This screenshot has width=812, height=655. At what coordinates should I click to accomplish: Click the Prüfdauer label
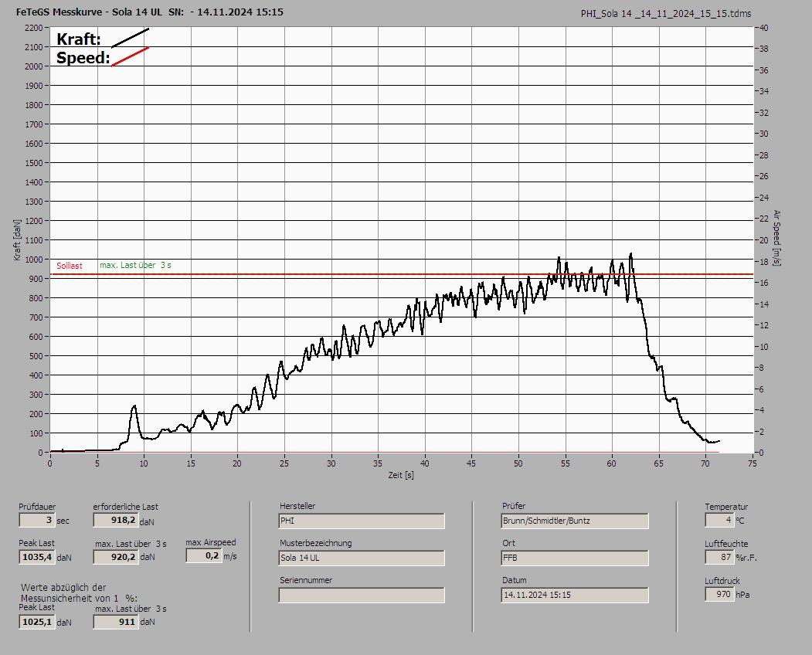[x=37, y=507]
